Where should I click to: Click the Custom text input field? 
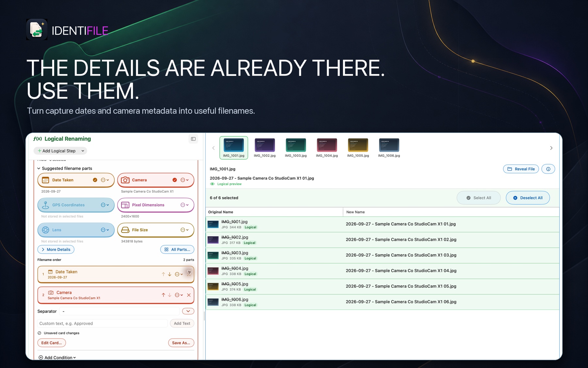tap(103, 324)
